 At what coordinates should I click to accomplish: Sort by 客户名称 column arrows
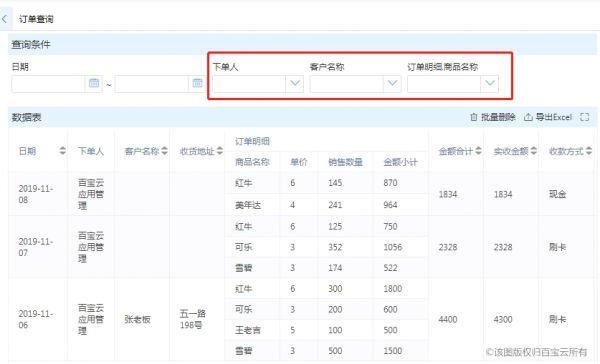tap(165, 151)
